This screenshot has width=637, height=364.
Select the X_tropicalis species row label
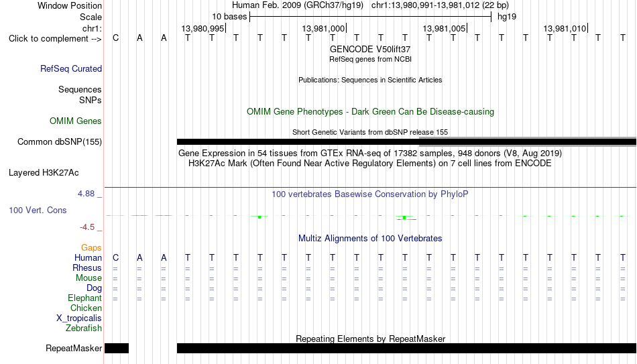79,318
